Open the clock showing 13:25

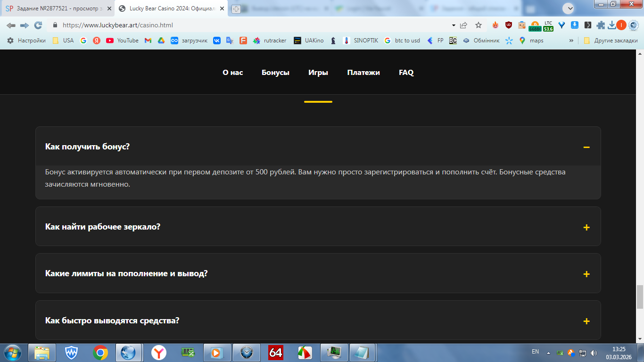click(619, 353)
